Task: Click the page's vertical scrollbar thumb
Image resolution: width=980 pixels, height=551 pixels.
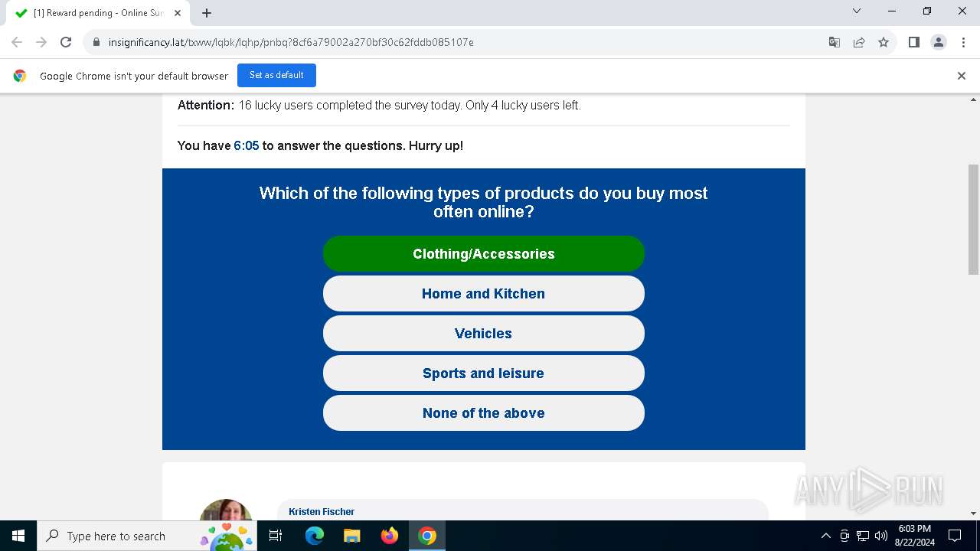Action: pos(974,219)
